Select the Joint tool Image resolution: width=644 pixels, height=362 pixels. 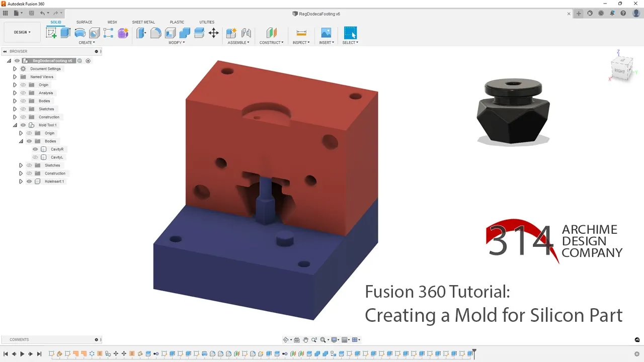(246, 33)
